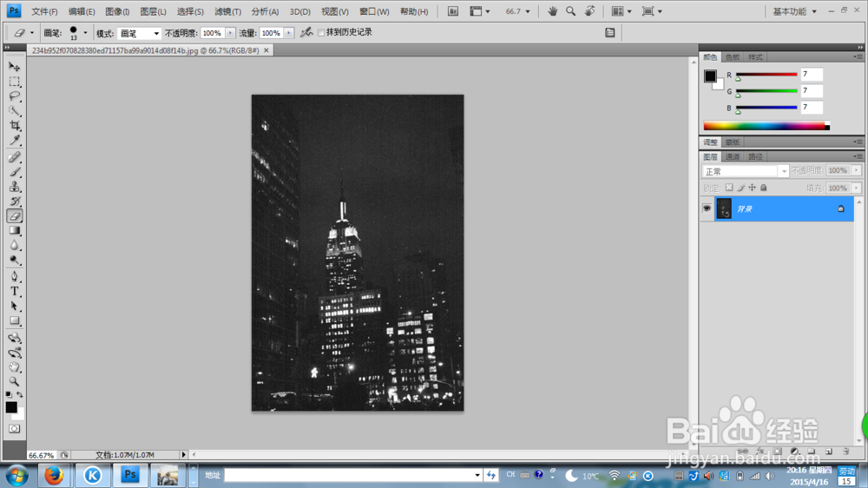The height and width of the screenshot is (488, 868).
Task: Select the Magic Wand tool
Action: 15,111
